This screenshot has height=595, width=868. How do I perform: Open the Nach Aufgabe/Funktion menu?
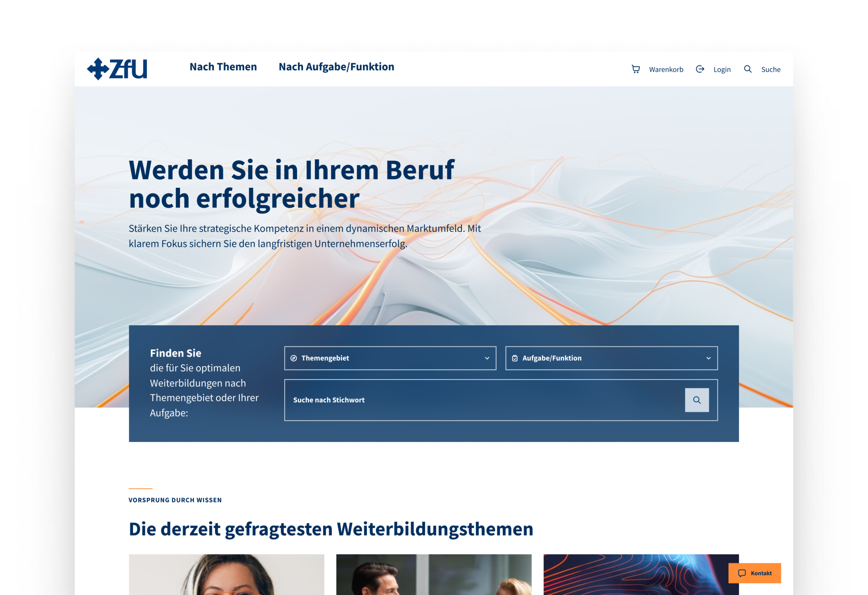pyautogui.click(x=336, y=67)
